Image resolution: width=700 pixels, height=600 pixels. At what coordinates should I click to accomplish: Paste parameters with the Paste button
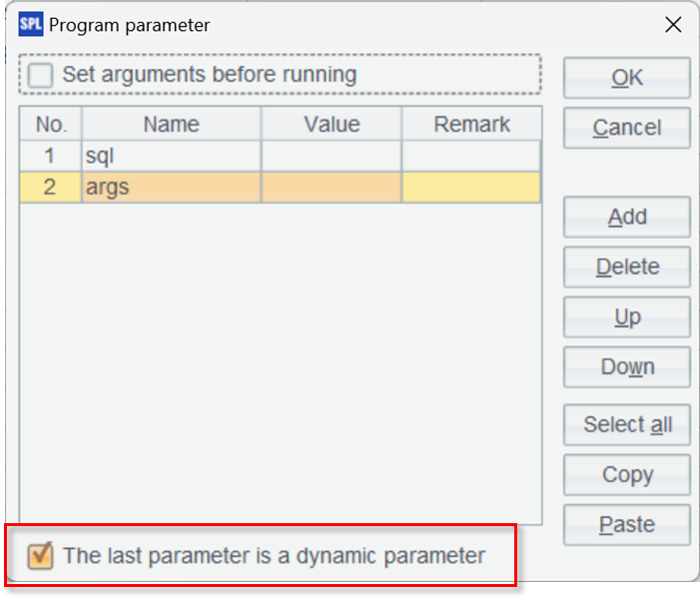tap(626, 525)
